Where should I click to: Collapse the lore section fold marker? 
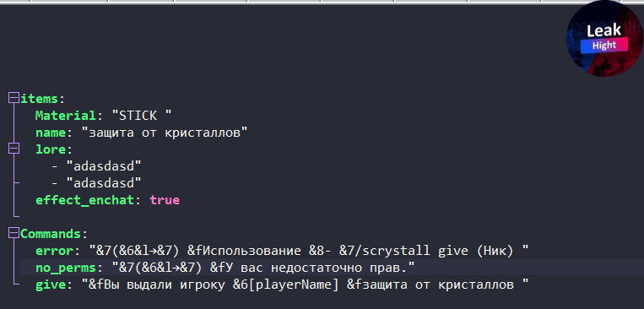coord(14,149)
